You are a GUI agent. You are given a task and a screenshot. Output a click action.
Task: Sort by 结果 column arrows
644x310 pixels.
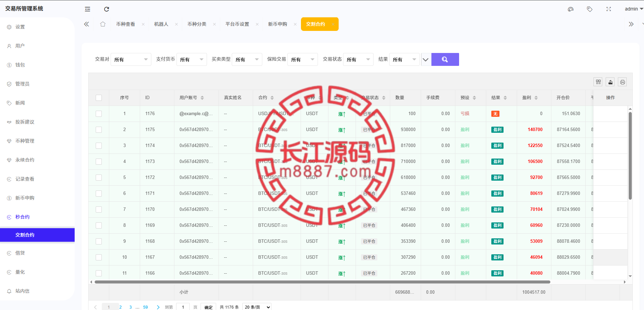click(x=505, y=98)
